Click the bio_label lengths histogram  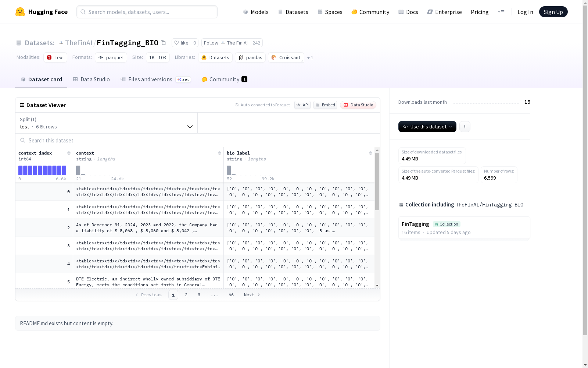[x=251, y=170]
